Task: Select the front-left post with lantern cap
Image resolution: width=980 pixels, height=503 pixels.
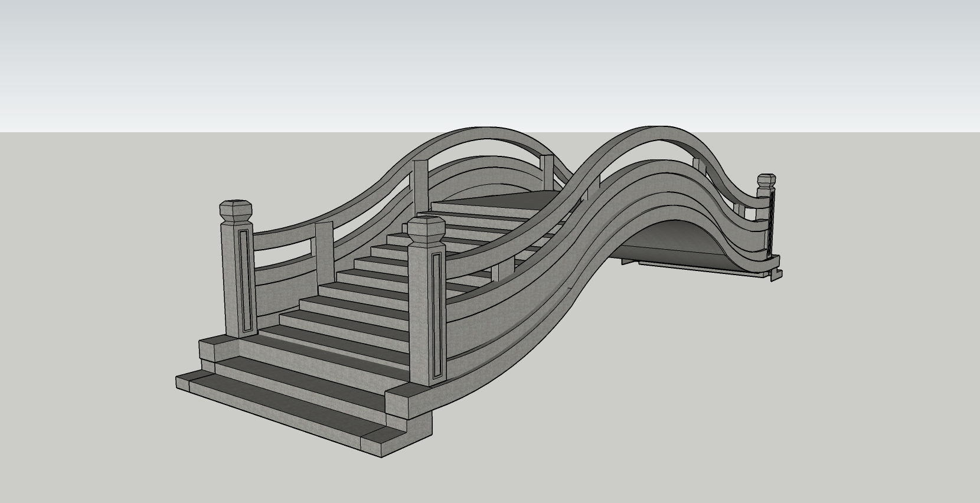Action: coord(237,269)
